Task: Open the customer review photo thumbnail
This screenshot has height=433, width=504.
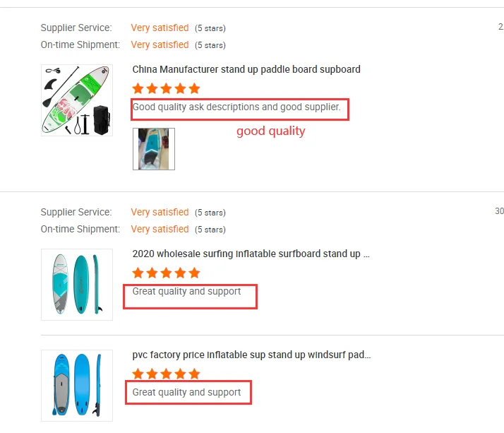Action: point(153,148)
